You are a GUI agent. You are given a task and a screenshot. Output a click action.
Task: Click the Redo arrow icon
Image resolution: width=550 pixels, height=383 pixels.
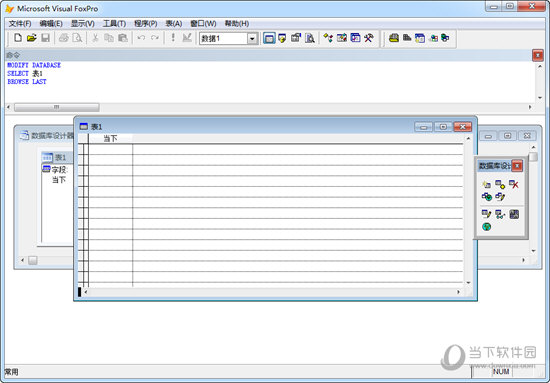[155, 38]
